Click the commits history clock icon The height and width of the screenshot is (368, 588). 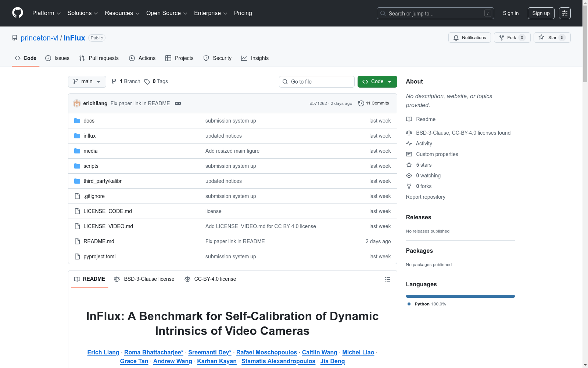(x=361, y=103)
